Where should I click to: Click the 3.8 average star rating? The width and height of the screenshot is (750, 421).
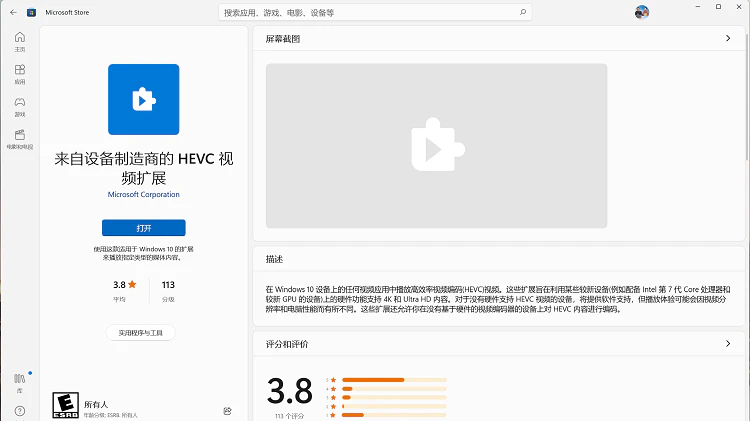click(x=125, y=285)
